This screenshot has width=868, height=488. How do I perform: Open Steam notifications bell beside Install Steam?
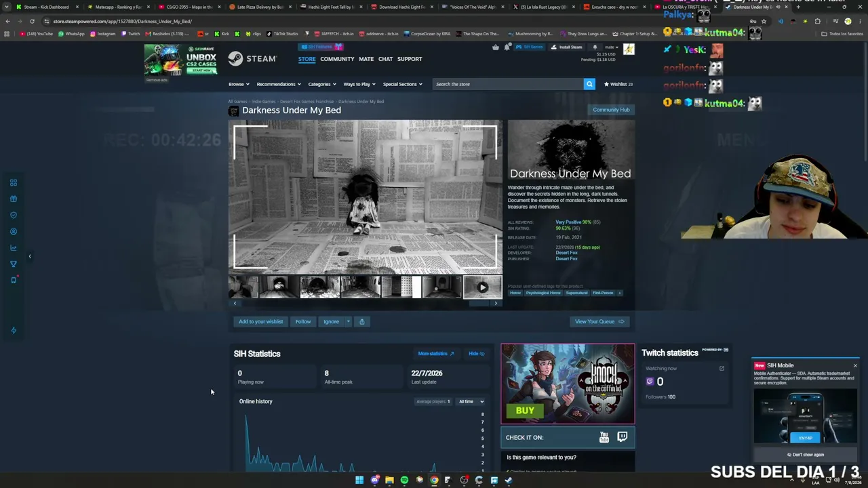[595, 47]
